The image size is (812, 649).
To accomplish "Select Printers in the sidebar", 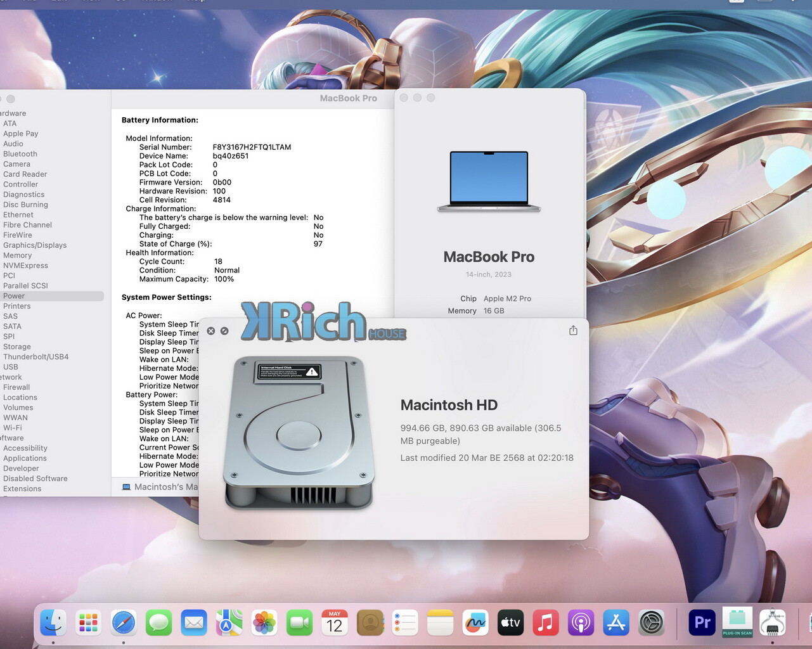I will pyautogui.click(x=17, y=306).
